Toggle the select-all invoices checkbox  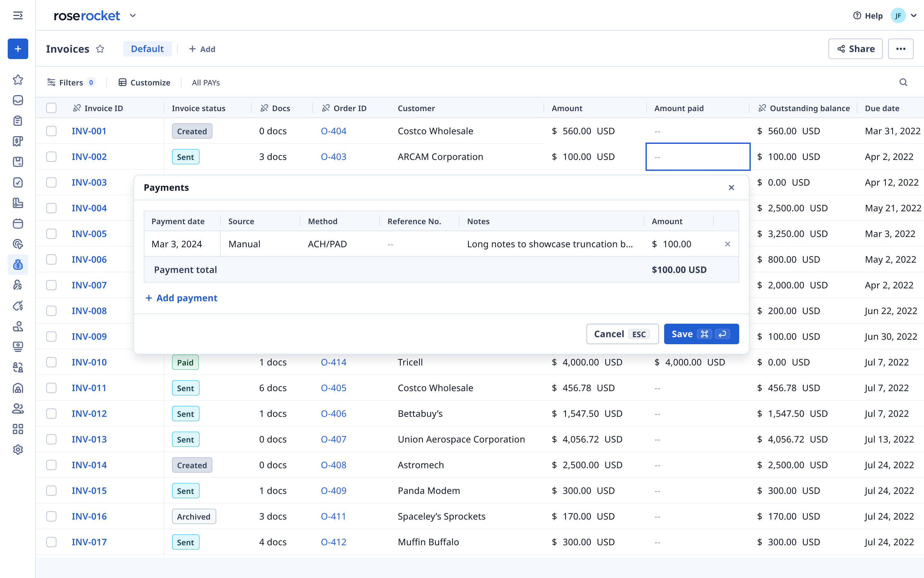51,108
